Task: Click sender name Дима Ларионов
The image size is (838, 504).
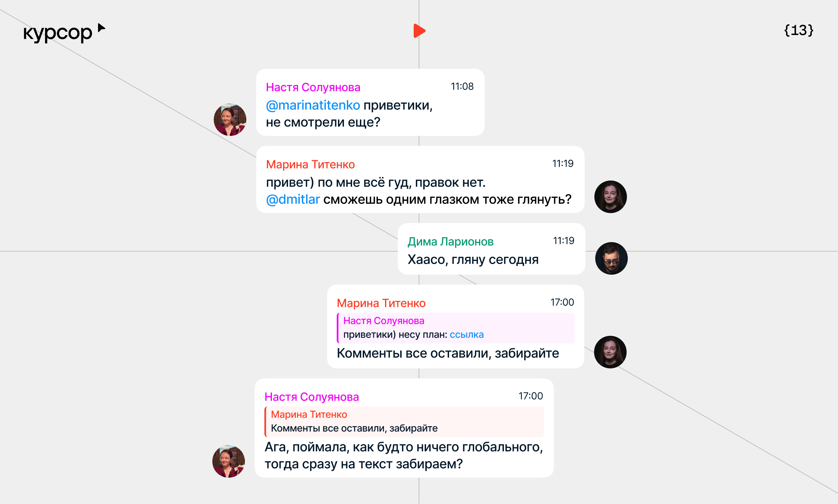Action: pos(450,242)
